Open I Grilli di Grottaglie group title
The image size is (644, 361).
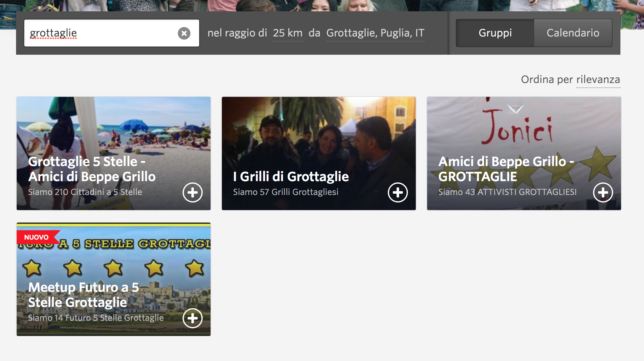coord(291,177)
